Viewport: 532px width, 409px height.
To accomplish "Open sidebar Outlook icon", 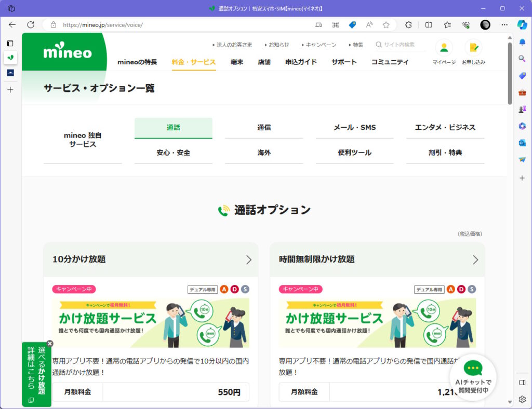I will point(522,143).
